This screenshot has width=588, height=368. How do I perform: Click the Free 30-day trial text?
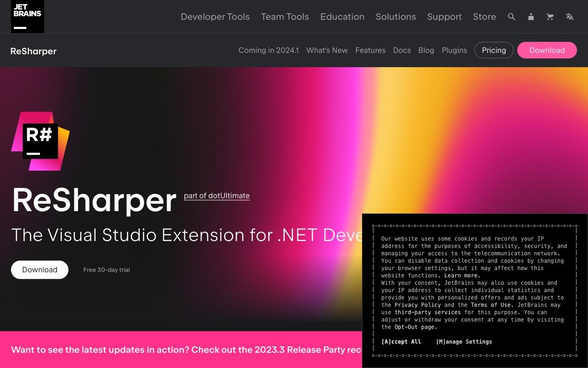pos(107,270)
